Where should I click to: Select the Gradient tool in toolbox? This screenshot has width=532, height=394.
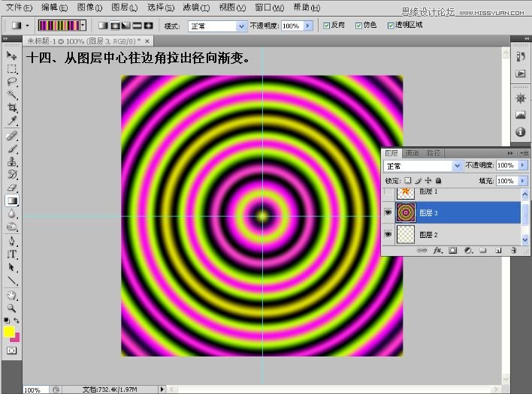[x=12, y=200]
